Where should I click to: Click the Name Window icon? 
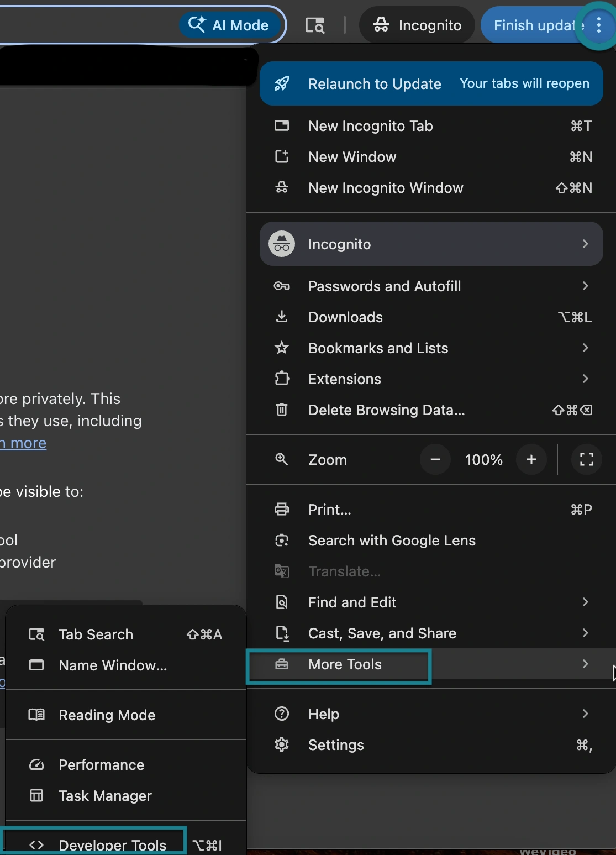(x=36, y=665)
